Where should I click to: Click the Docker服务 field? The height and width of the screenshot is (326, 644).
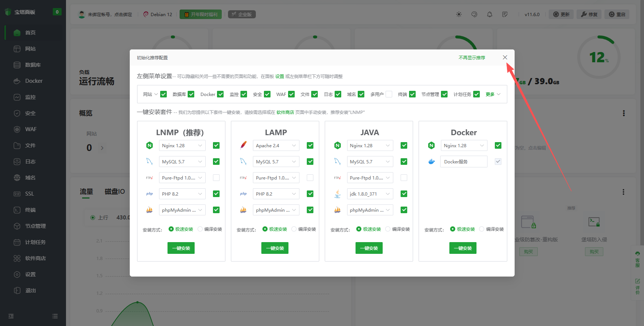point(464,162)
